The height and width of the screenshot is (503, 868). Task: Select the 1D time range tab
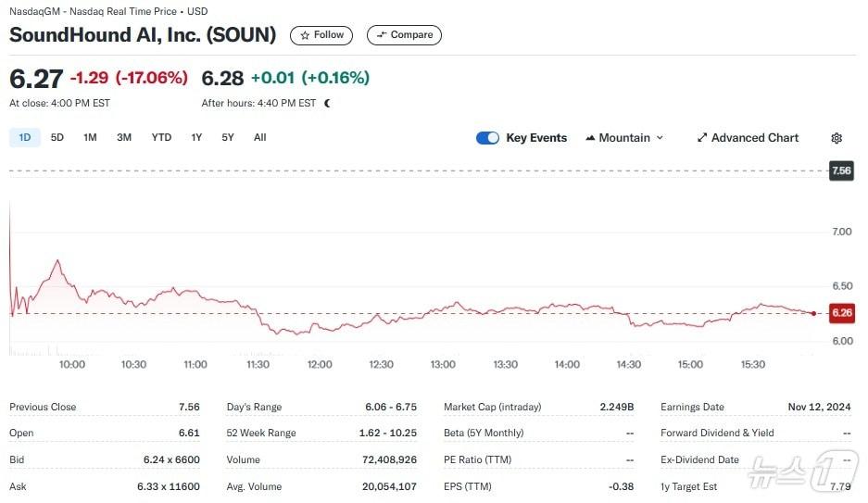coord(25,137)
